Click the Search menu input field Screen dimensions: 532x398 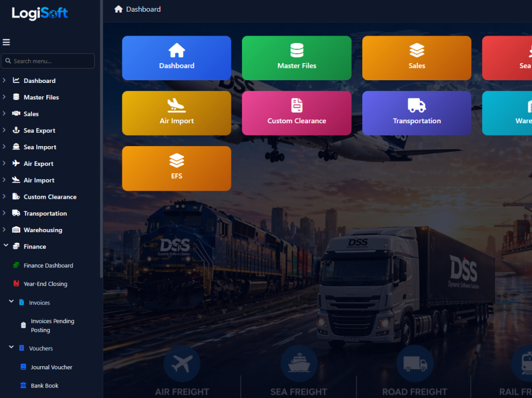coord(48,61)
